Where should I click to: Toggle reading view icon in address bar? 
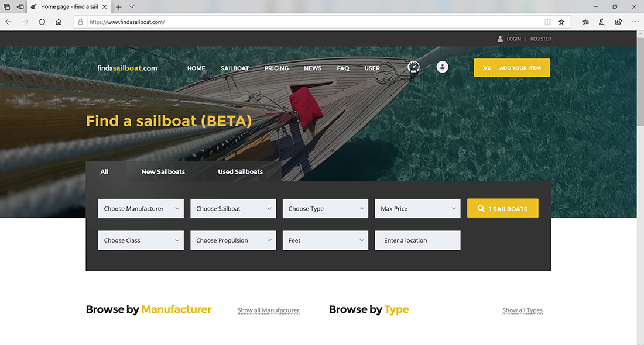click(547, 22)
